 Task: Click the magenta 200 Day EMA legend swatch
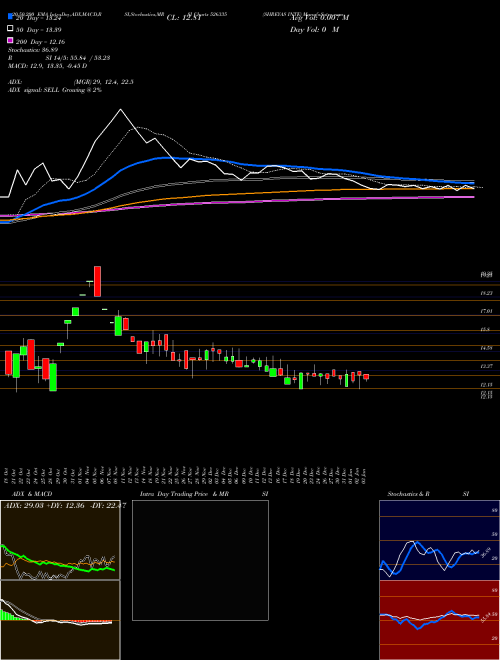(10, 40)
